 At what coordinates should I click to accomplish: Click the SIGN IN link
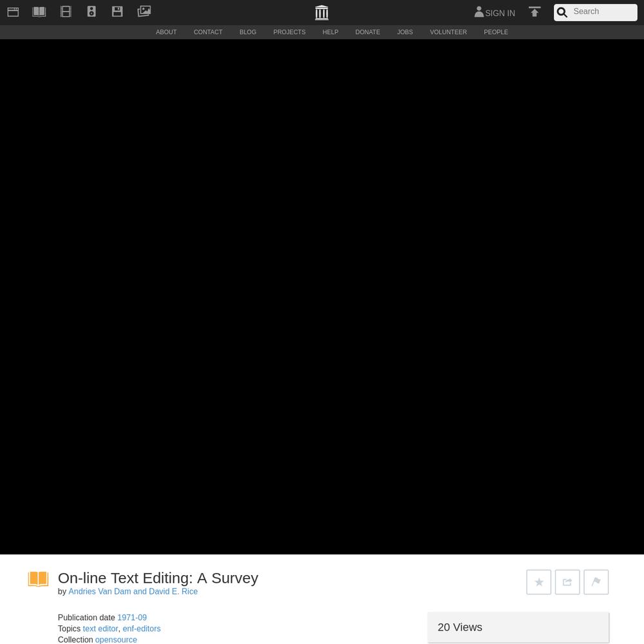[500, 13]
